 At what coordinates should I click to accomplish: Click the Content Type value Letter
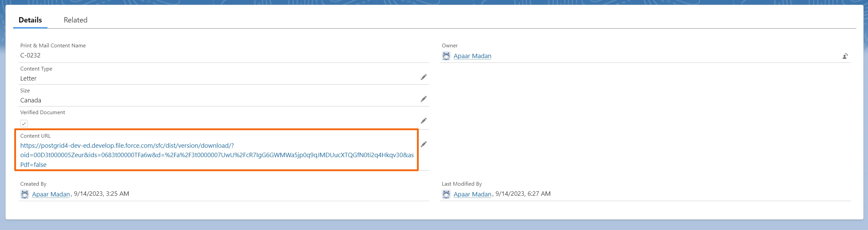coord(28,78)
